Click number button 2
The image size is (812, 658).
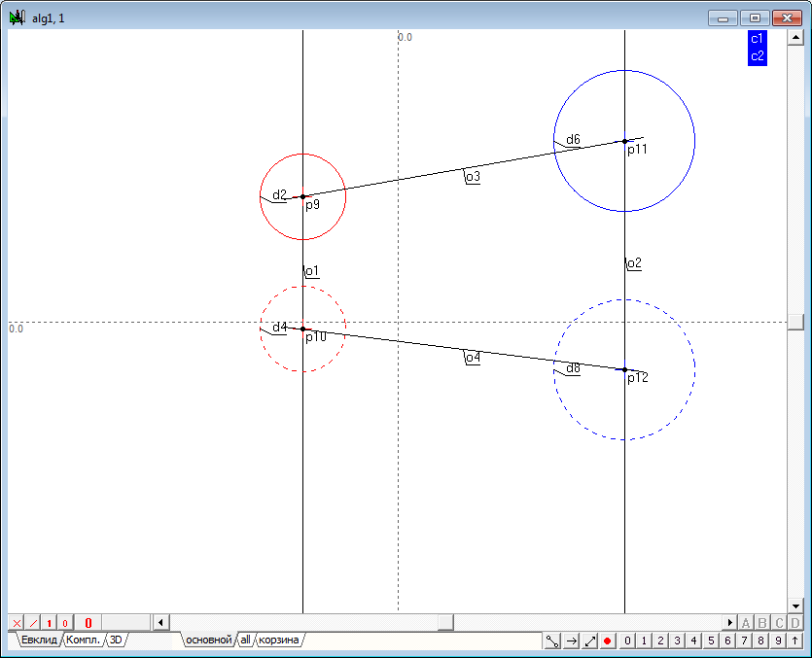661,641
